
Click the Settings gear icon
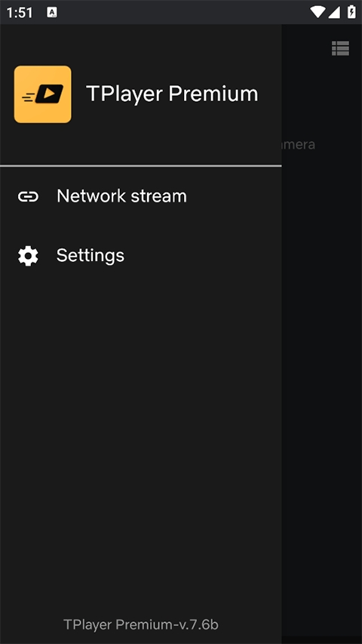(29, 255)
